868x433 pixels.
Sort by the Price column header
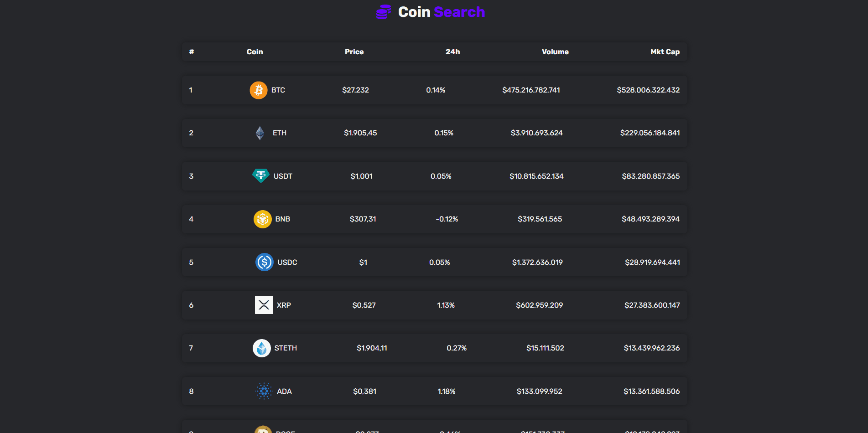(354, 52)
